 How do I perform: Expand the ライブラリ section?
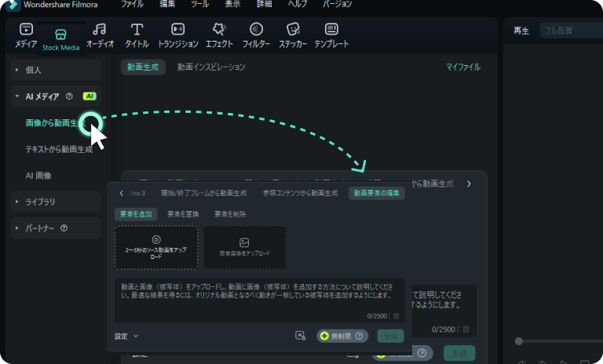coord(56,202)
